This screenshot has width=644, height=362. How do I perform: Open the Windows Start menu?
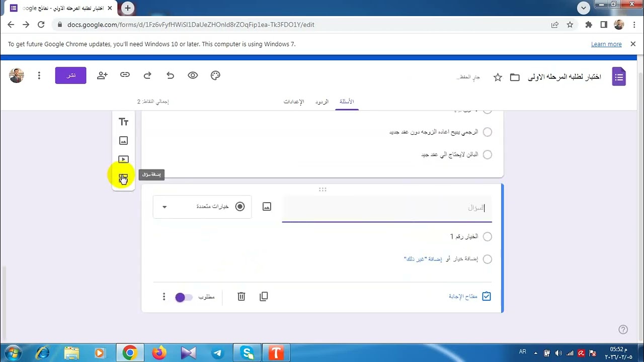pos(13,353)
